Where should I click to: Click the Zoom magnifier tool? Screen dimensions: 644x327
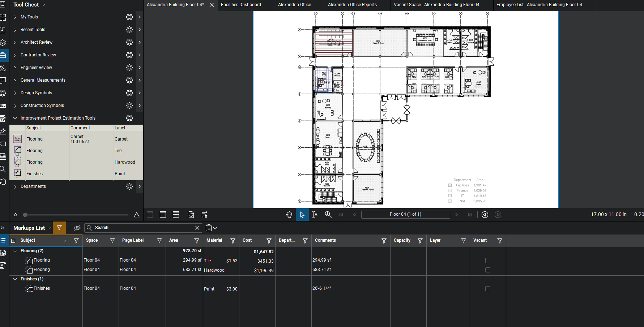[328, 215]
